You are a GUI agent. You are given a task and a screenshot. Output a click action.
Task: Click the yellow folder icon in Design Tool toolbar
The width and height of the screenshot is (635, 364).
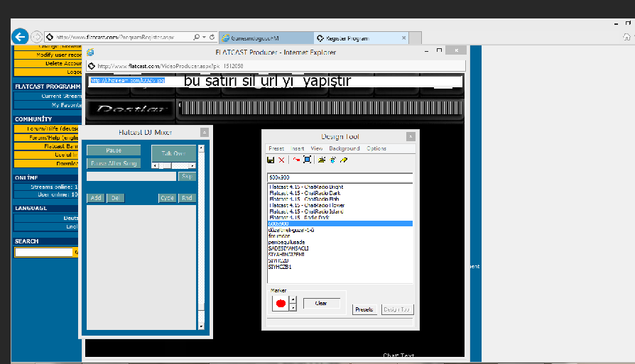pos(322,160)
